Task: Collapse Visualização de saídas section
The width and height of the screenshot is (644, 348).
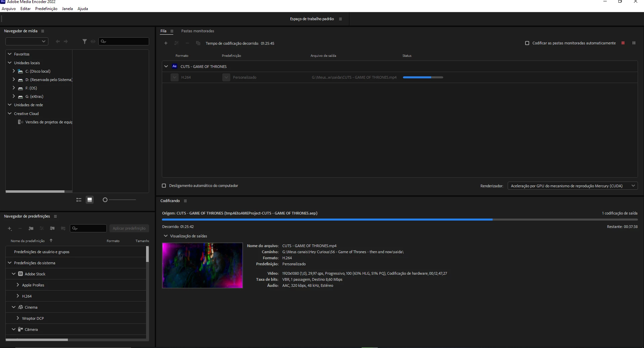Action: [x=166, y=236]
